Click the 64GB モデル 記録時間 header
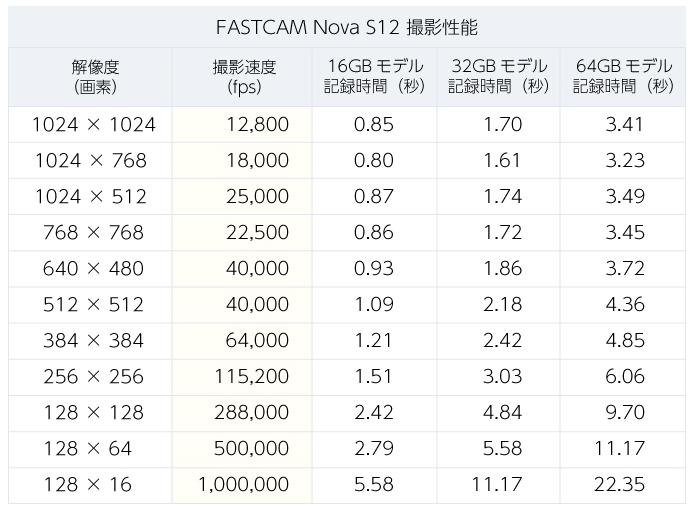This screenshot has height=513, width=693. tap(623, 77)
